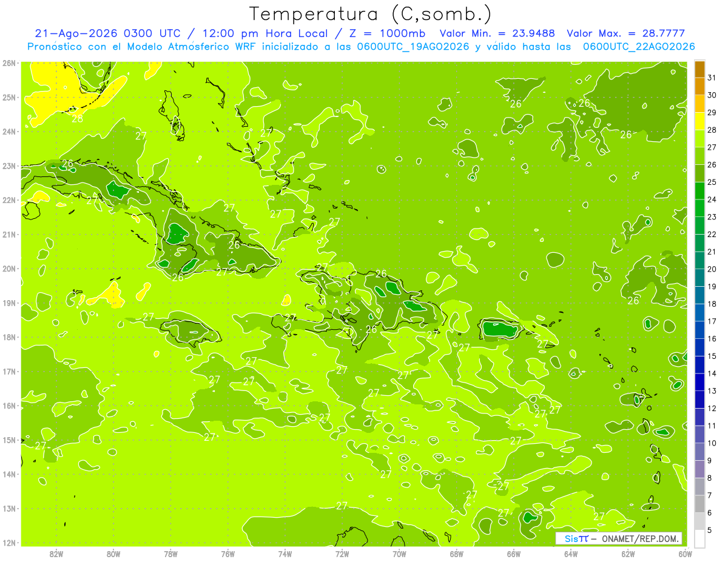Click the island of Jamaica on the map
The width and height of the screenshot is (728, 562).
click(x=191, y=333)
